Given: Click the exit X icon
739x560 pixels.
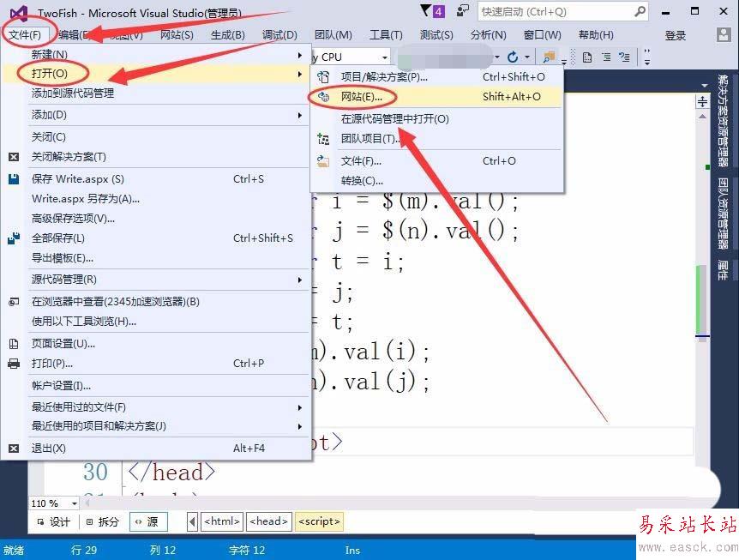Looking at the screenshot, I should coord(14,449).
